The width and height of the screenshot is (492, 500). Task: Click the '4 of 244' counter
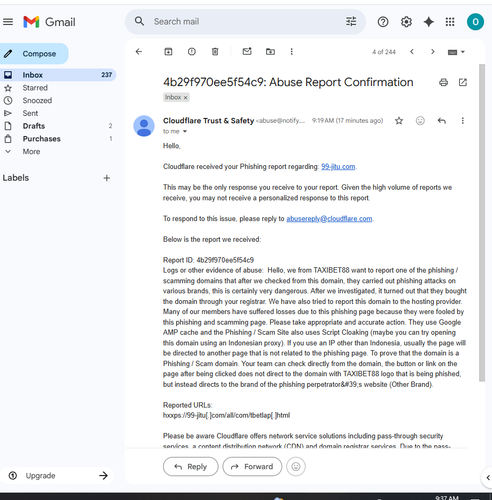[x=384, y=52]
